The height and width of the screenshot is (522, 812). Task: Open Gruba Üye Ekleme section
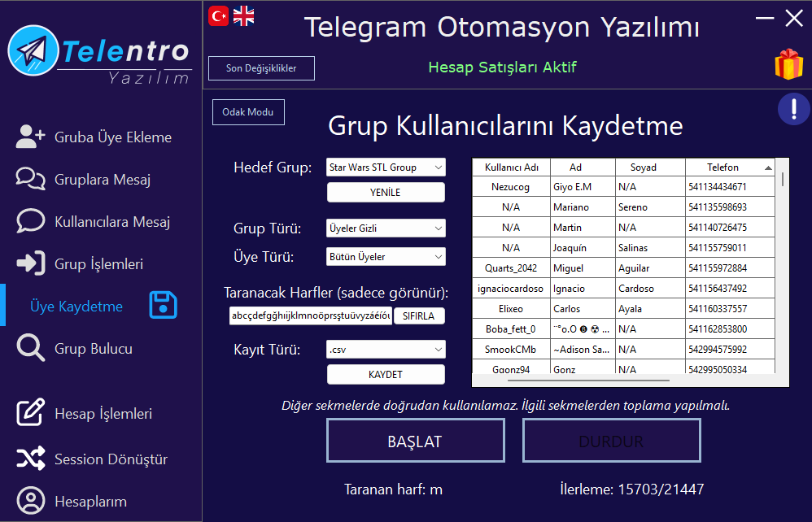coord(113,137)
